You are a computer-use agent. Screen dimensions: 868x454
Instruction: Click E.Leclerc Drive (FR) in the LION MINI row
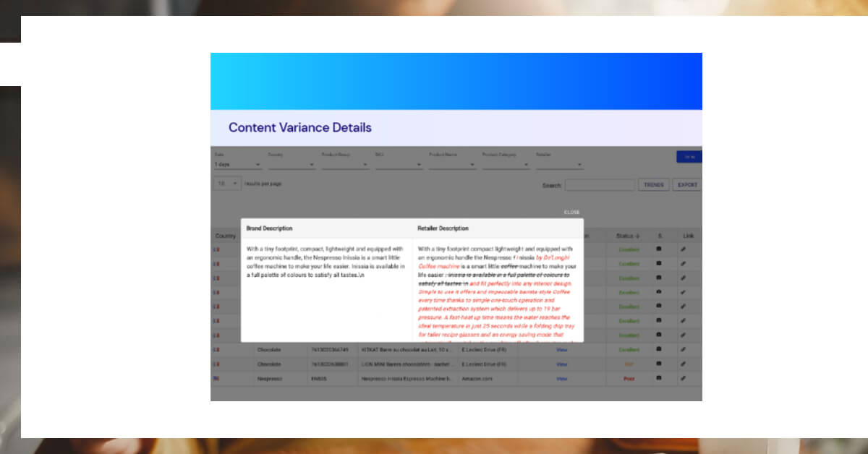(484, 364)
